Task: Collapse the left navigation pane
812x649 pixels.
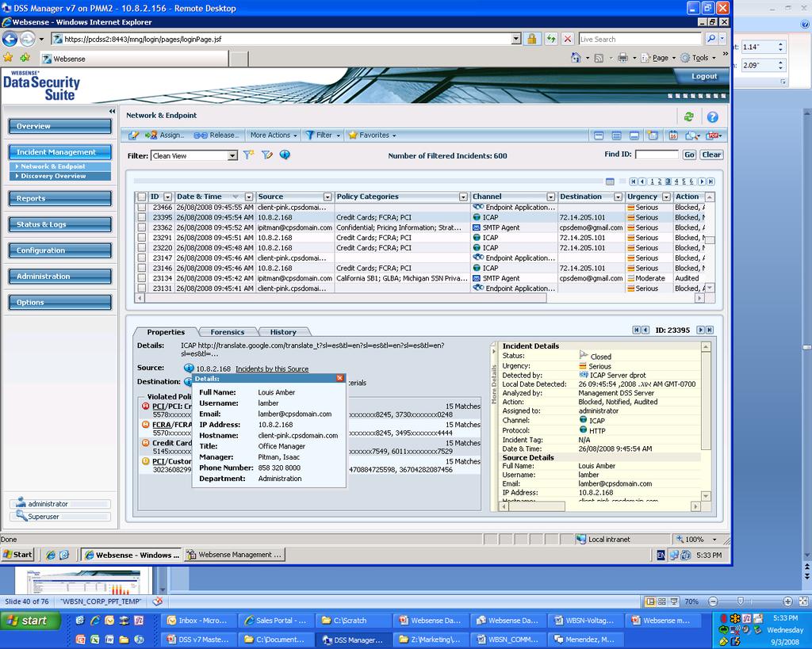Action: pyautogui.click(x=112, y=111)
